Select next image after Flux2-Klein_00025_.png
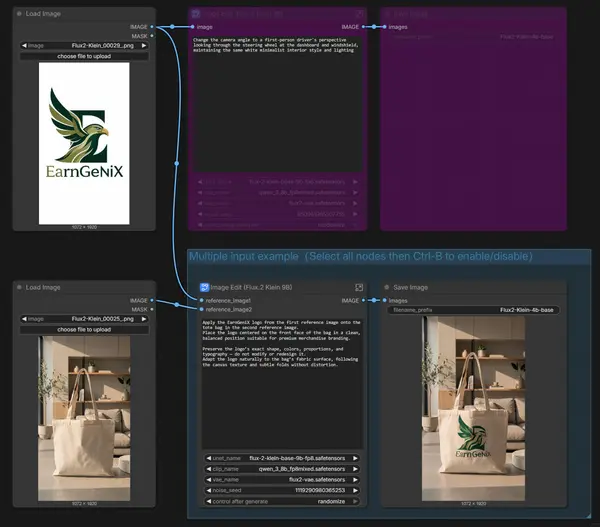This screenshot has width=600, height=527. (x=144, y=319)
